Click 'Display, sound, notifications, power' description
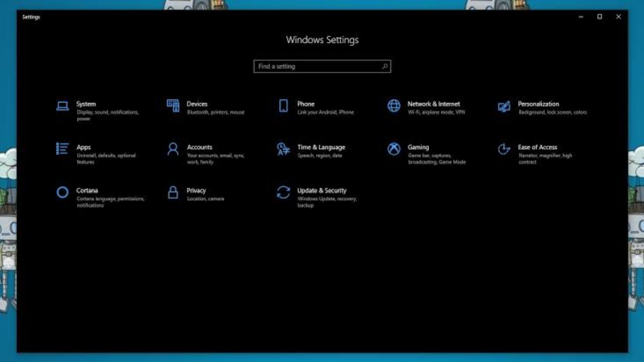644x362 pixels. (x=108, y=116)
